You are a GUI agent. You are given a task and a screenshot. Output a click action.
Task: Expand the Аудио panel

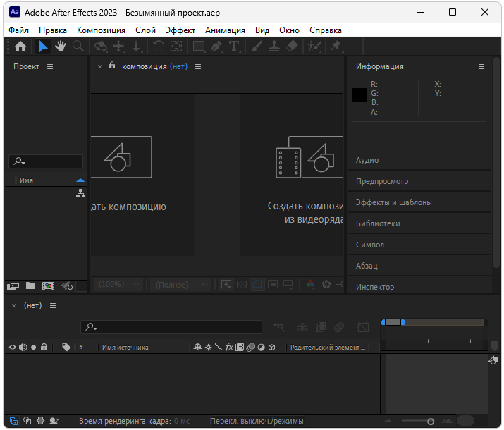click(x=419, y=160)
